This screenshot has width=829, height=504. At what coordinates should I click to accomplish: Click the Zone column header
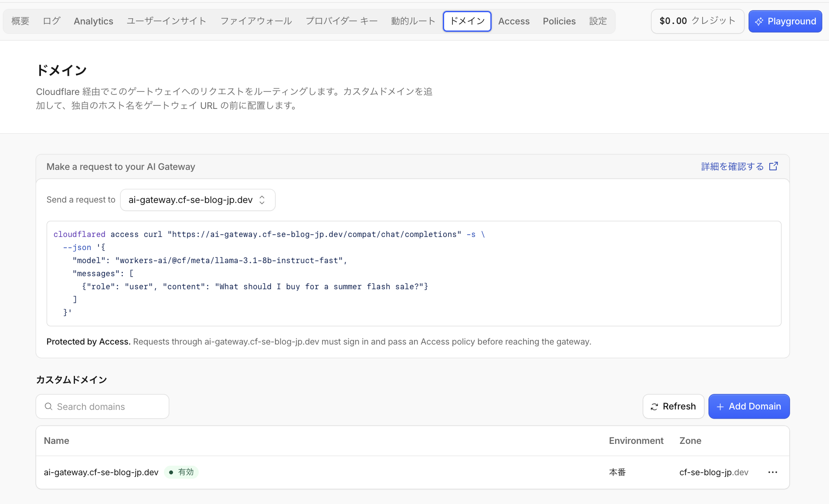click(690, 441)
